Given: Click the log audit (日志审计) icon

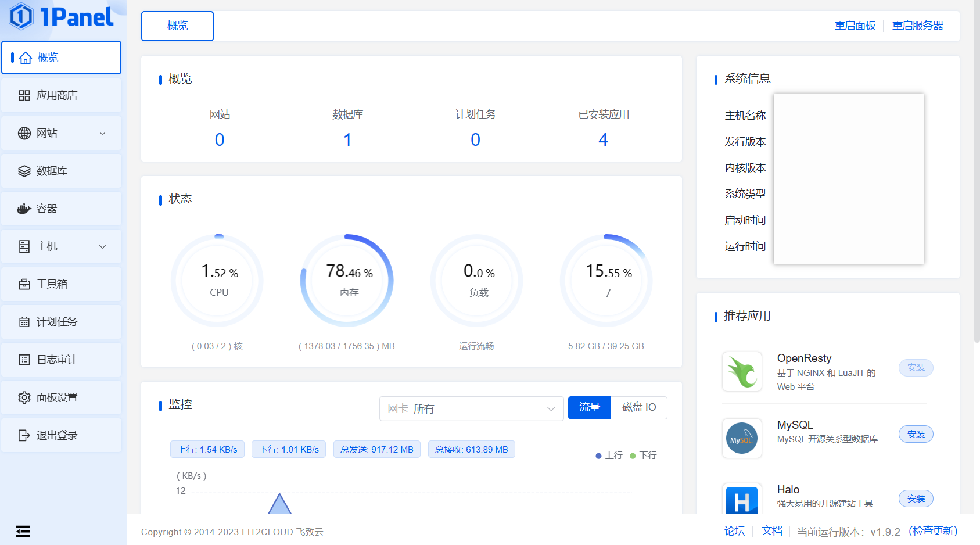Looking at the screenshot, I should [x=24, y=360].
